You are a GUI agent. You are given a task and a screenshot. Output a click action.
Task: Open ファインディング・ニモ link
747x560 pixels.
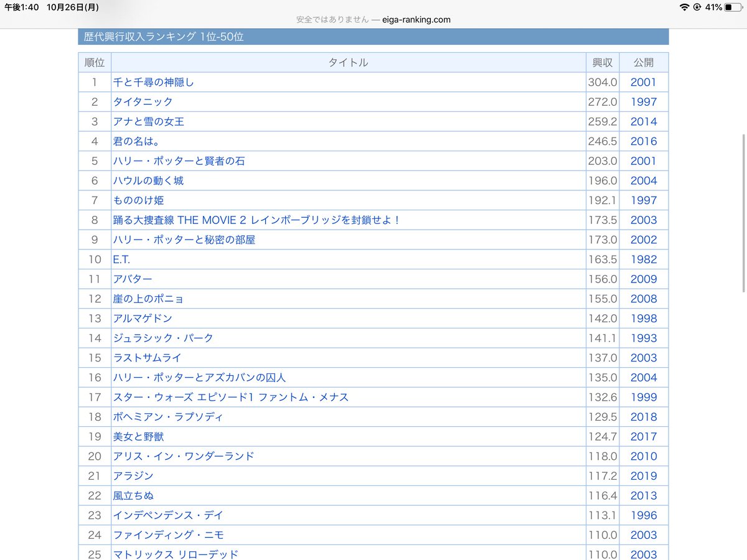coord(168,535)
